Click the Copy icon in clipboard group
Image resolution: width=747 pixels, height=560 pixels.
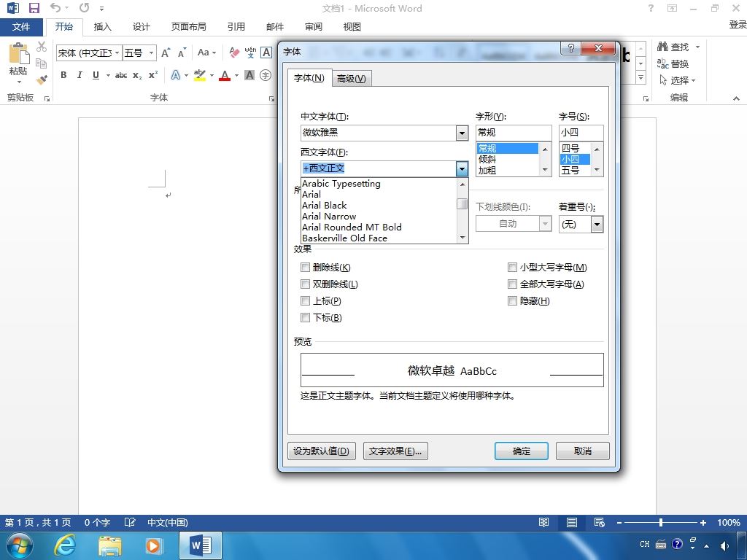(x=42, y=63)
